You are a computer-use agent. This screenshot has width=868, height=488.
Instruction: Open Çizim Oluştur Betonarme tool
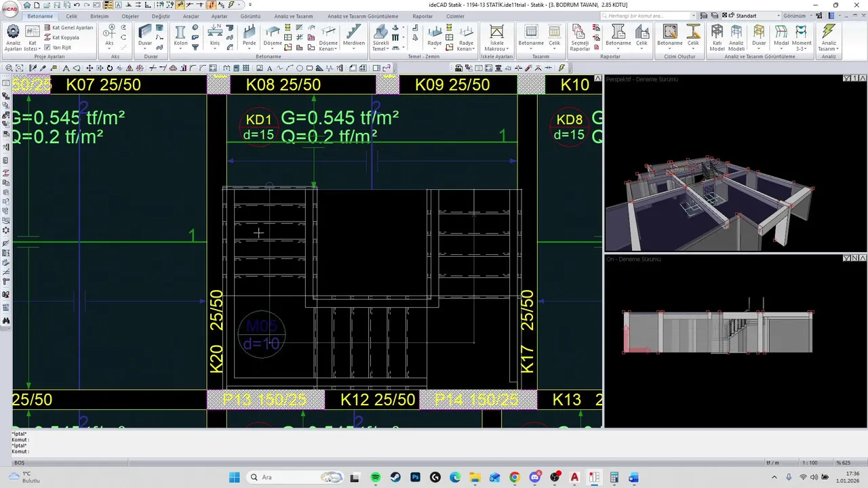670,37
